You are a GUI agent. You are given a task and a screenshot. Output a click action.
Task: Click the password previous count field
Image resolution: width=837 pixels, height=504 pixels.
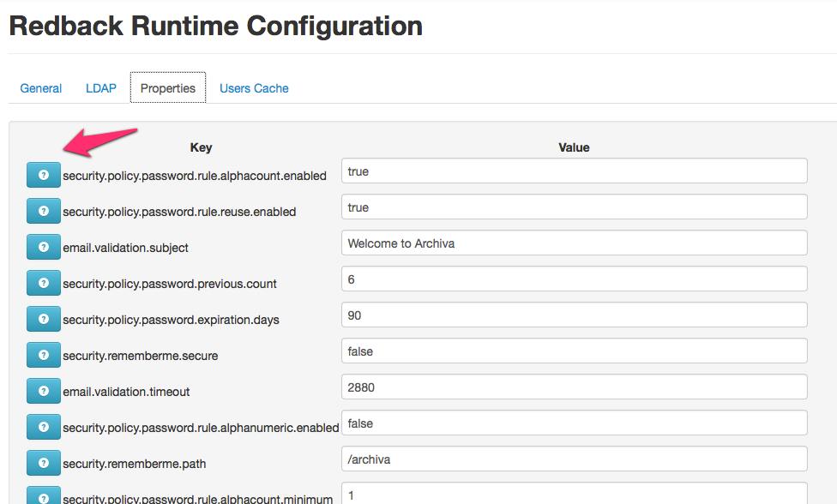[x=574, y=279]
